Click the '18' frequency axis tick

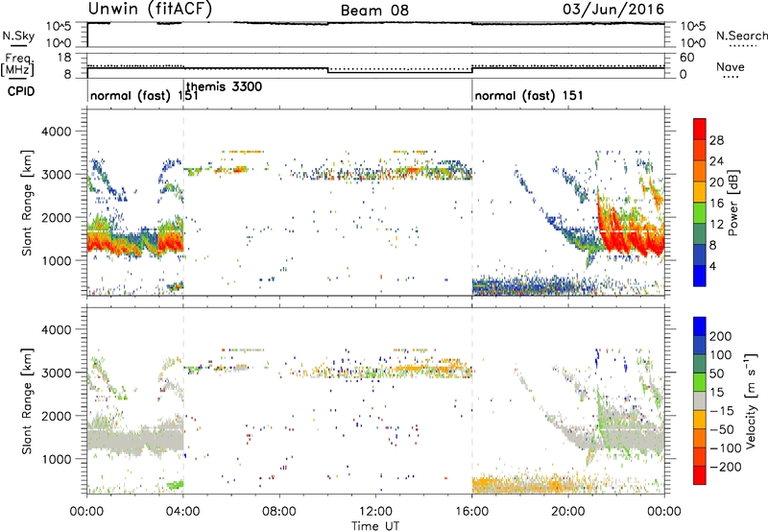pyautogui.click(x=64, y=58)
